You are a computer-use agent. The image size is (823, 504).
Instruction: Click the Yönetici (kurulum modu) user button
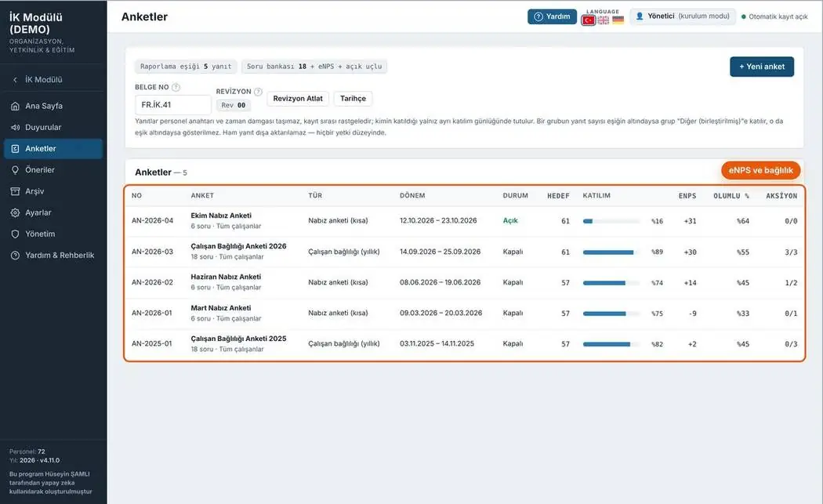[683, 16]
